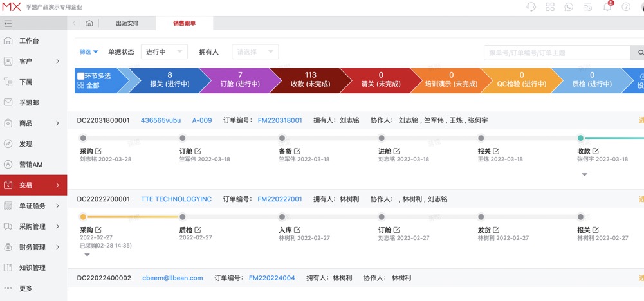This screenshot has height=301, width=644.
Task: Open 财务管理 in the sidebar
Action: [32, 247]
